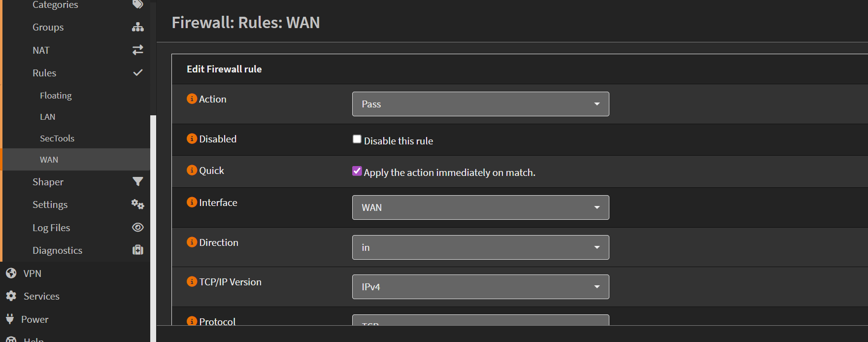This screenshot has height=342, width=868.
Task: Open the Floating rules menu item
Action: point(56,96)
